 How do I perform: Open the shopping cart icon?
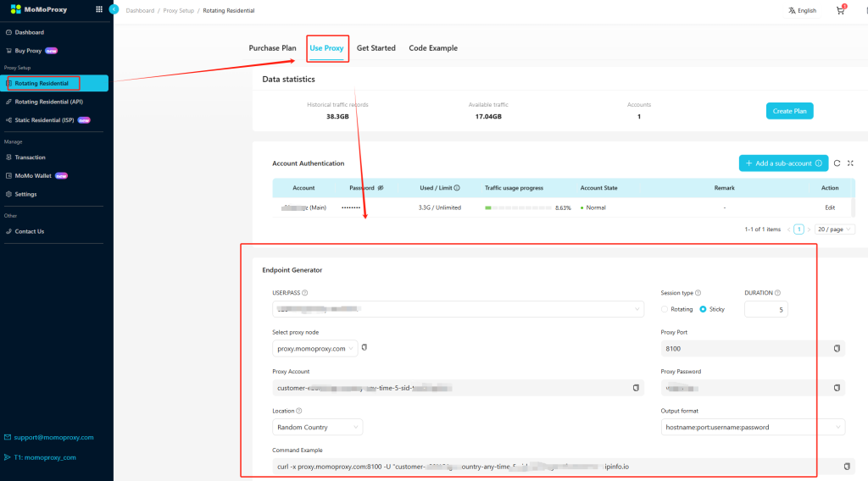coord(840,11)
